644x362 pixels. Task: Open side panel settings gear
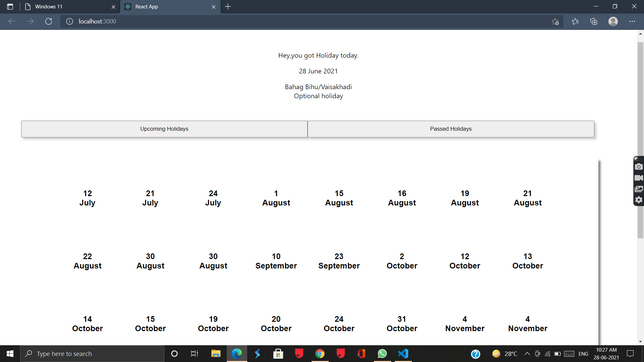point(639,200)
